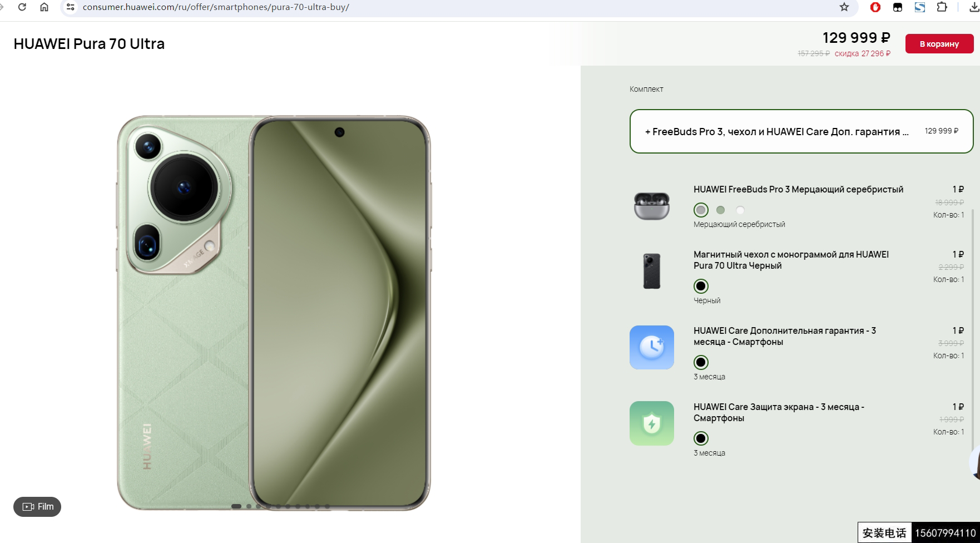Open the Tampermonkey extension icon
This screenshot has width=980, height=543.
[897, 7]
